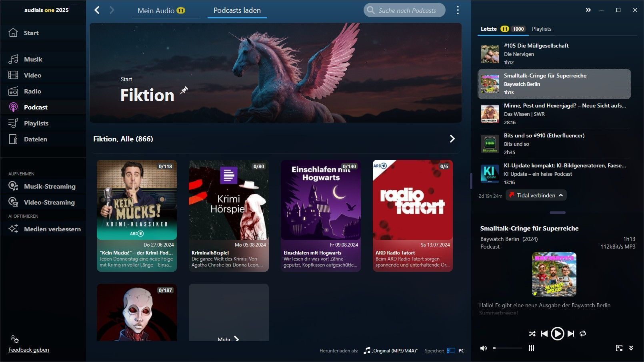Open Medien verbessern AI tool
The width and height of the screenshot is (644, 362).
(52, 229)
